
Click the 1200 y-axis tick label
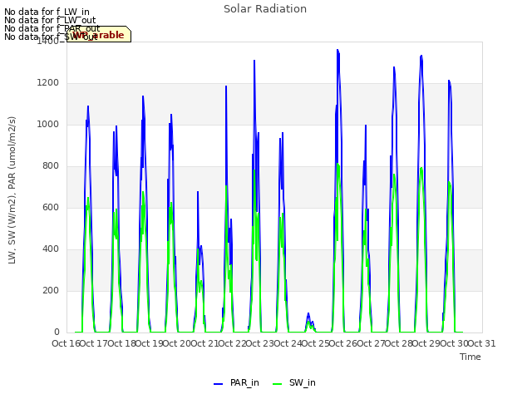(x=47, y=83)
